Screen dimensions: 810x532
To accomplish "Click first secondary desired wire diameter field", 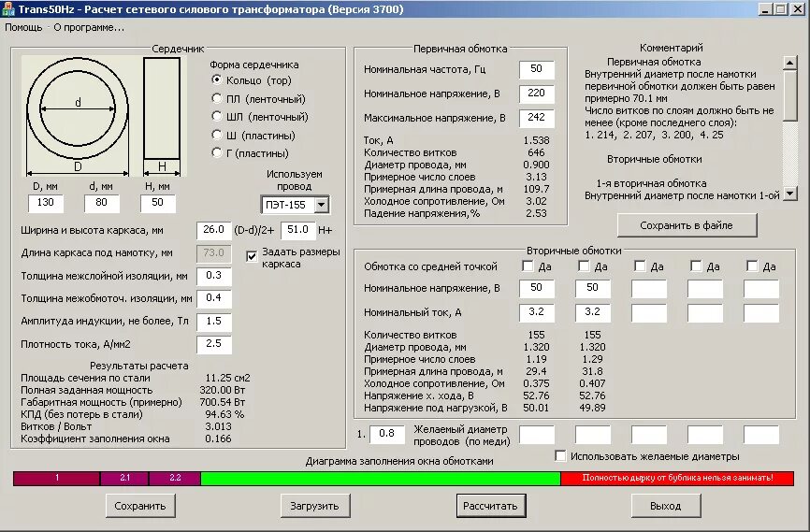I will click(x=537, y=435).
